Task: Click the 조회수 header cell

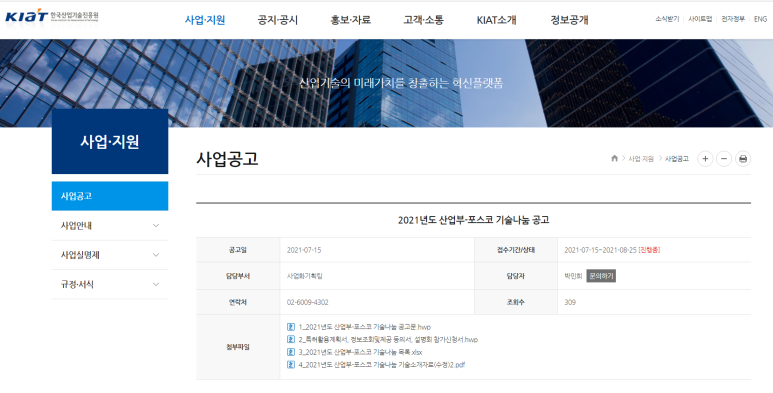Action: click(516, 302)
